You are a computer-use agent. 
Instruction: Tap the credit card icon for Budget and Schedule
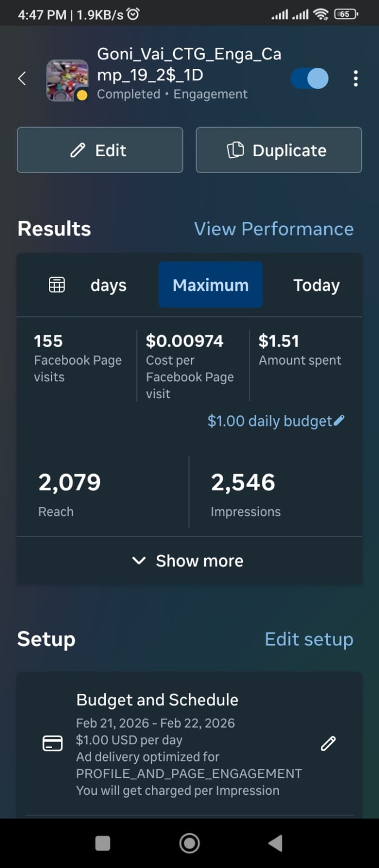[x=53, y=743]
